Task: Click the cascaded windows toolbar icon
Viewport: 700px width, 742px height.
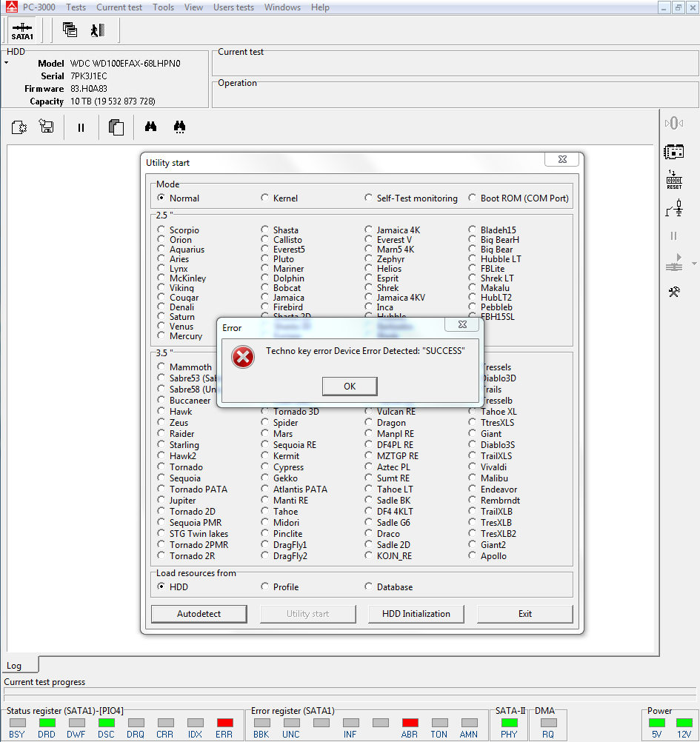Action: (70, 30)
